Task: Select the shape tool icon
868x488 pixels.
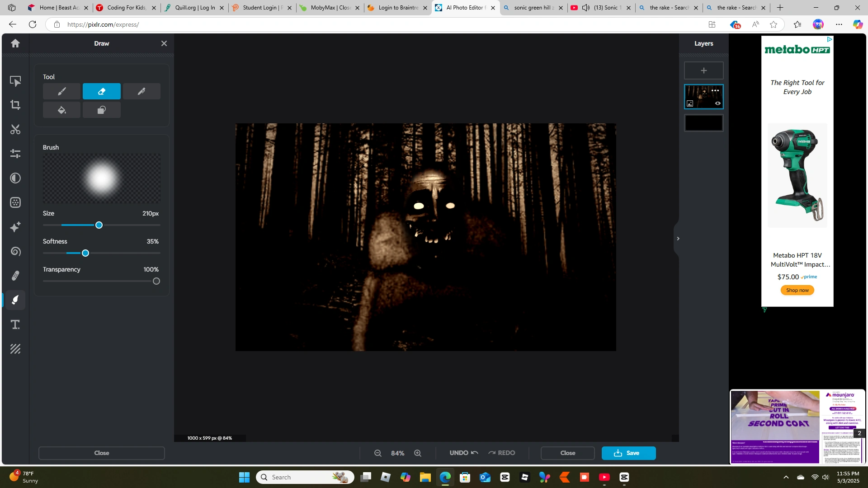Action: point(101,110)
